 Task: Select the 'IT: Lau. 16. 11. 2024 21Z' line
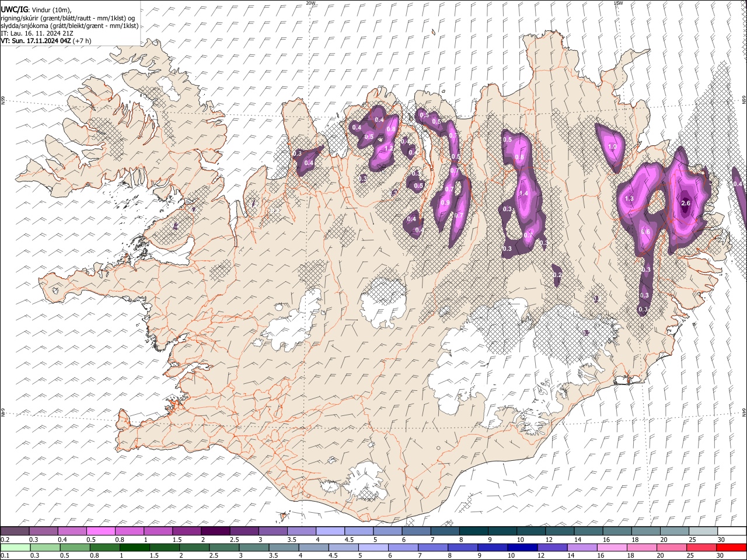pos(37,34)
